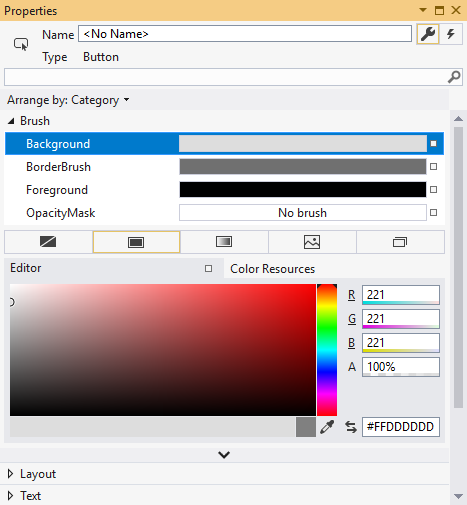This screenshot has width=467, height=505.
Task: Open the BorderBrush property marker square
Action: click(x=433, y=167)
